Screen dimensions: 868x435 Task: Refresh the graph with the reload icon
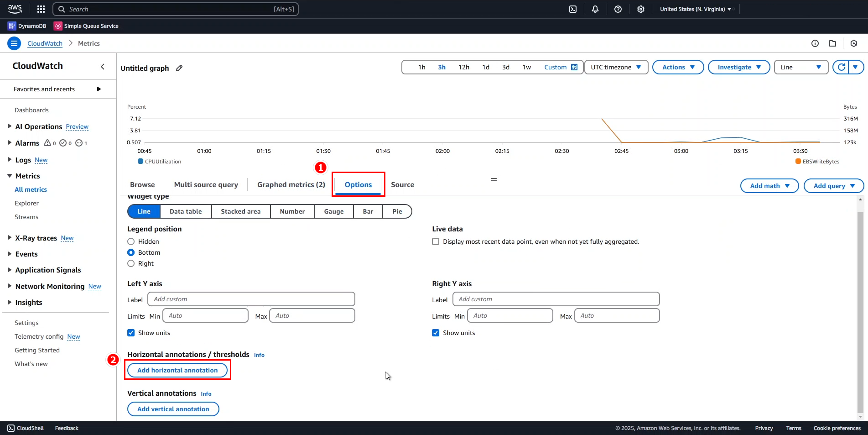pyautogui.click(x=842, y=67)
